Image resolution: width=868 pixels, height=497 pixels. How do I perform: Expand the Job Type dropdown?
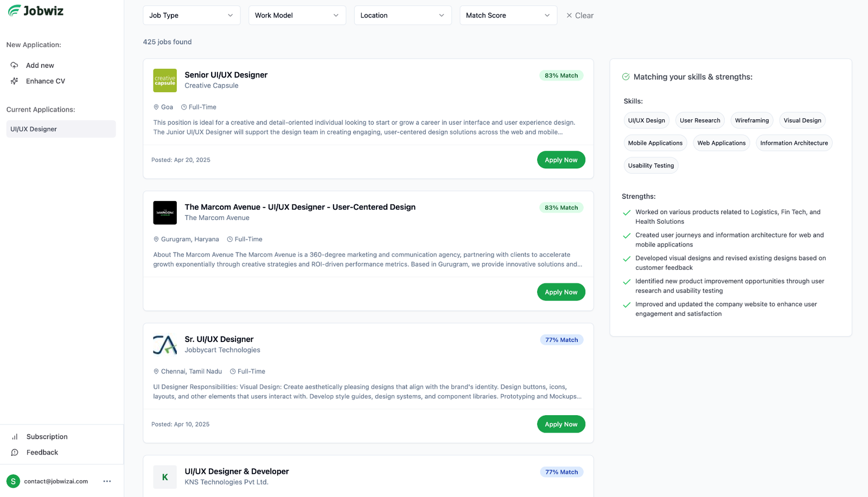click(x=191, y=16)
